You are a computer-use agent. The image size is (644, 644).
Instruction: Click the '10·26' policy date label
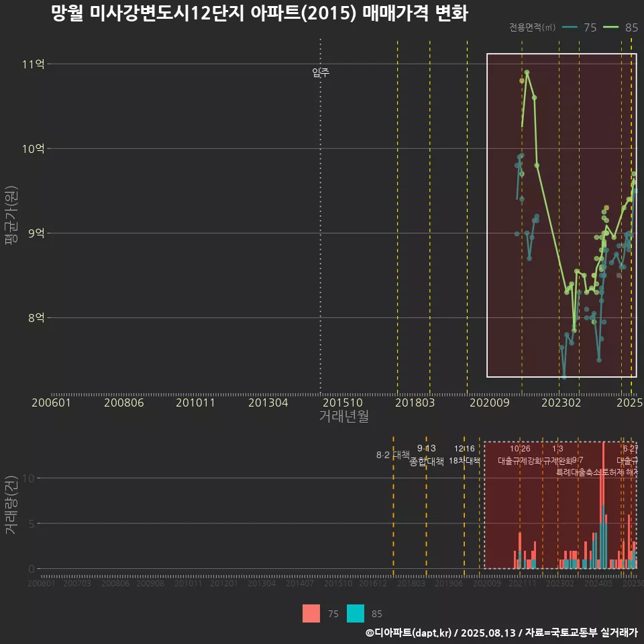520,449
